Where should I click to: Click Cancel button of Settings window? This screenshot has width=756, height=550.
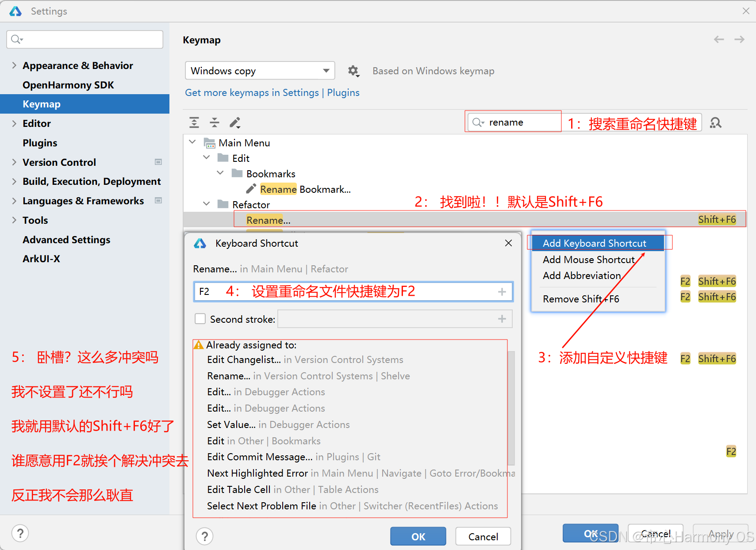coord(656,533)
